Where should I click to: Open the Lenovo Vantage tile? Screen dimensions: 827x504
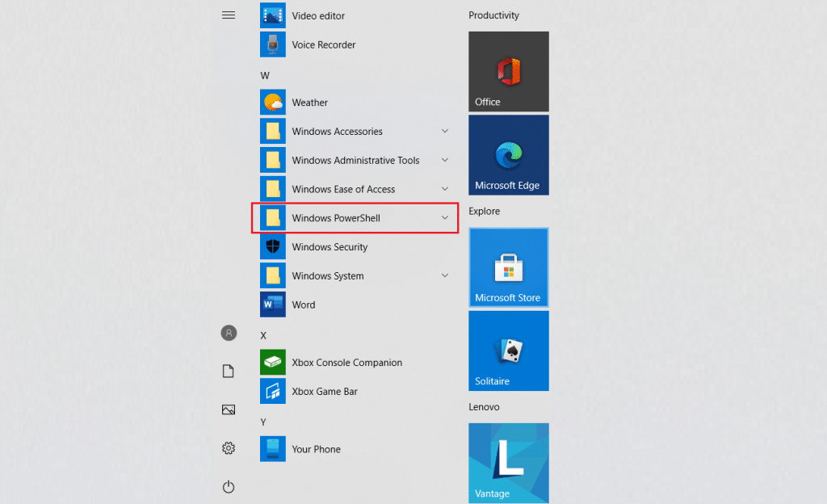[x=509, y=464]
